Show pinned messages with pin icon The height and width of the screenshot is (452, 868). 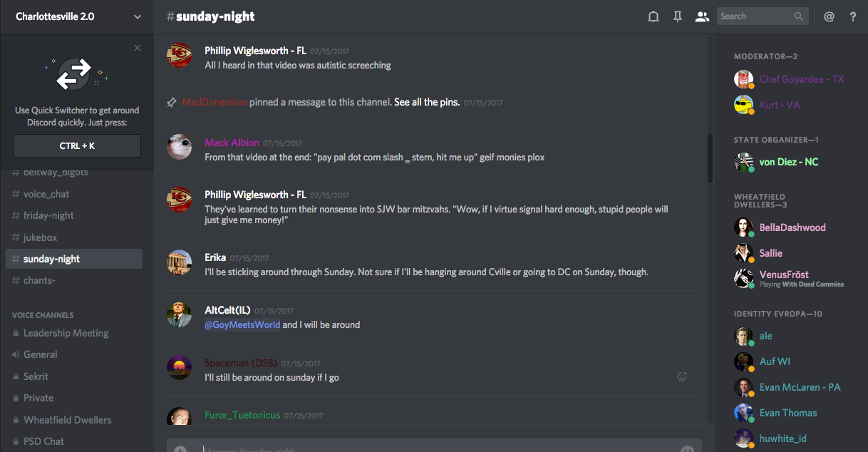point(678,16)
